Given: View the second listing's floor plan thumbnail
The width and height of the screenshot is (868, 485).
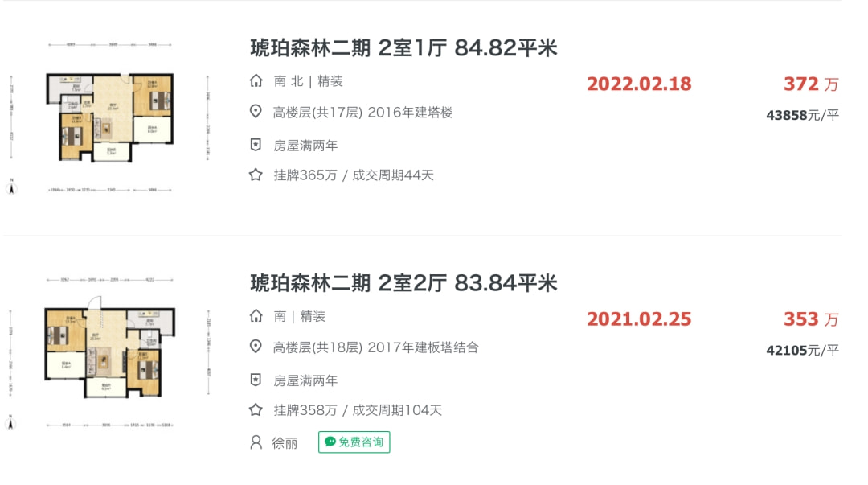Looking at the screenshot, I should [x=109, y=352].
